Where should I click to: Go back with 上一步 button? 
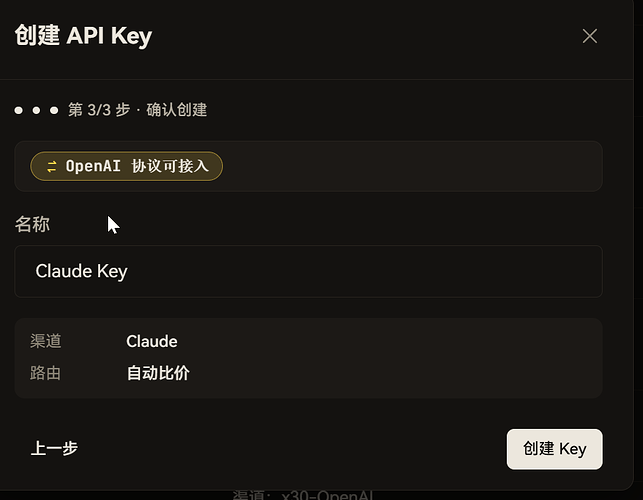(54, 448)
